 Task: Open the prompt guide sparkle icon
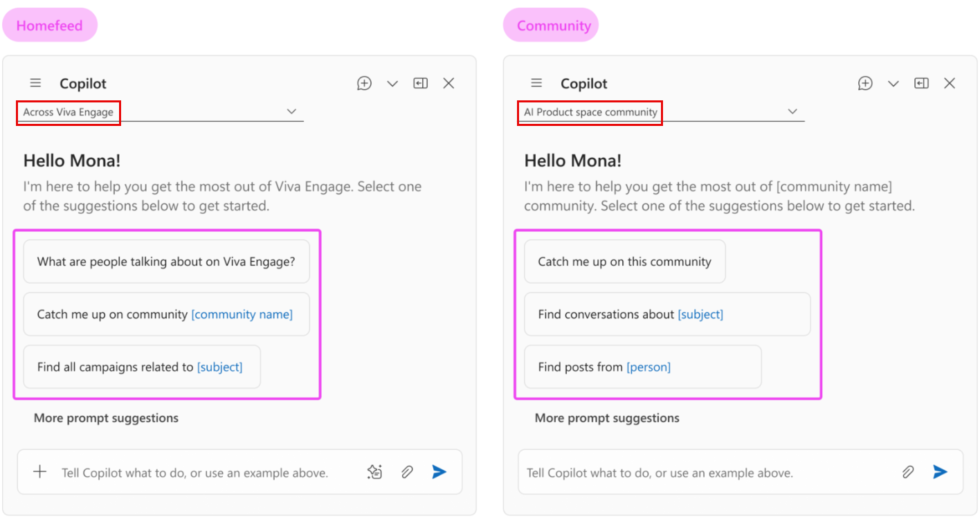coord(374,471)
